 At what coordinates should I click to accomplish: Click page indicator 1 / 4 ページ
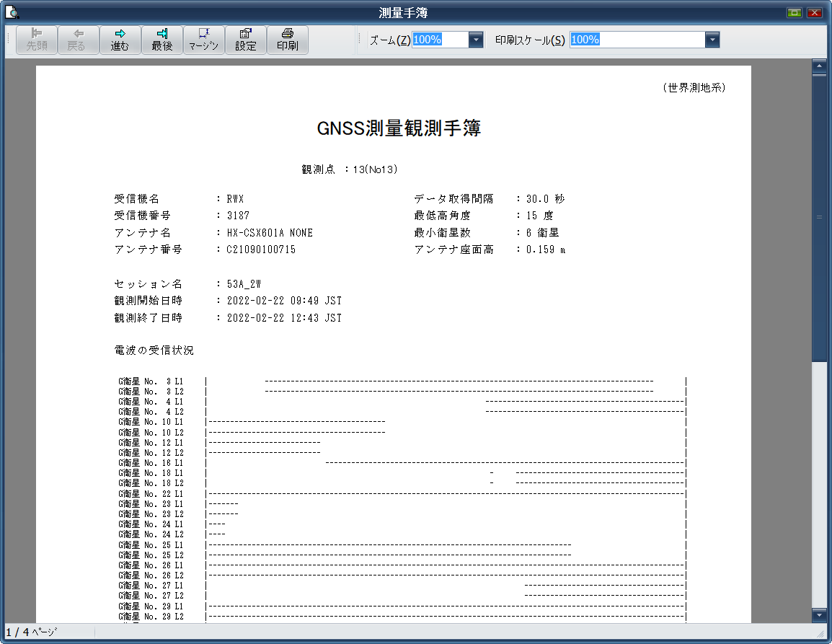point(31,632)
